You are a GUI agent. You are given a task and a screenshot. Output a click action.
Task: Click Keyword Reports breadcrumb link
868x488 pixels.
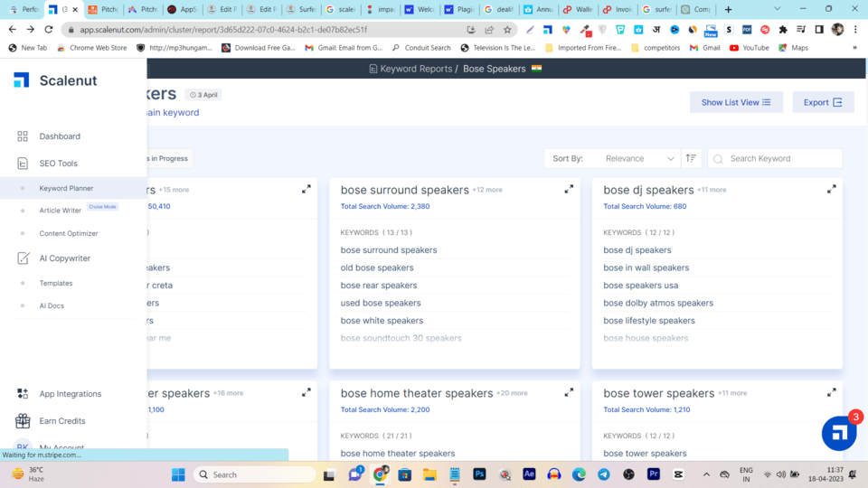click(x=415, y=69)
